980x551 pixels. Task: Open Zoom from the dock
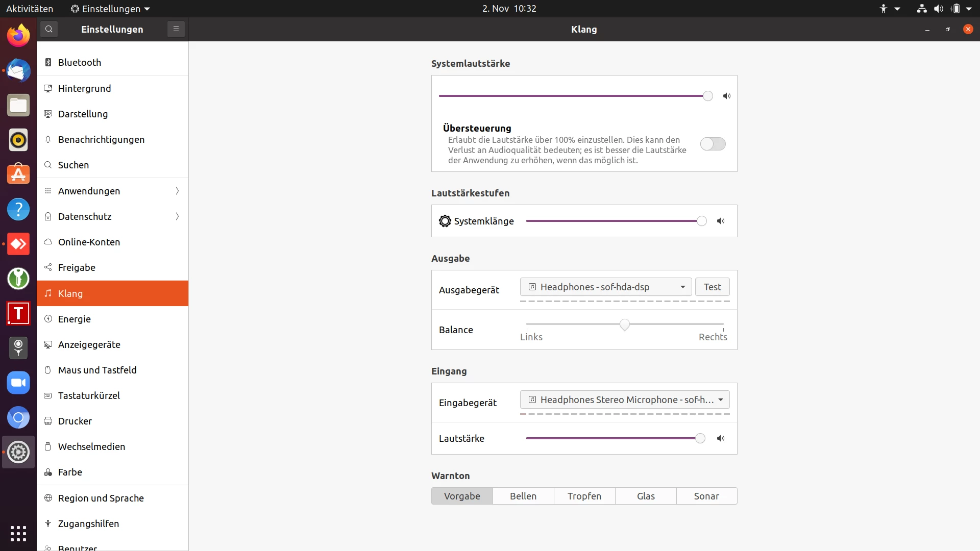[x=18, y=383]
